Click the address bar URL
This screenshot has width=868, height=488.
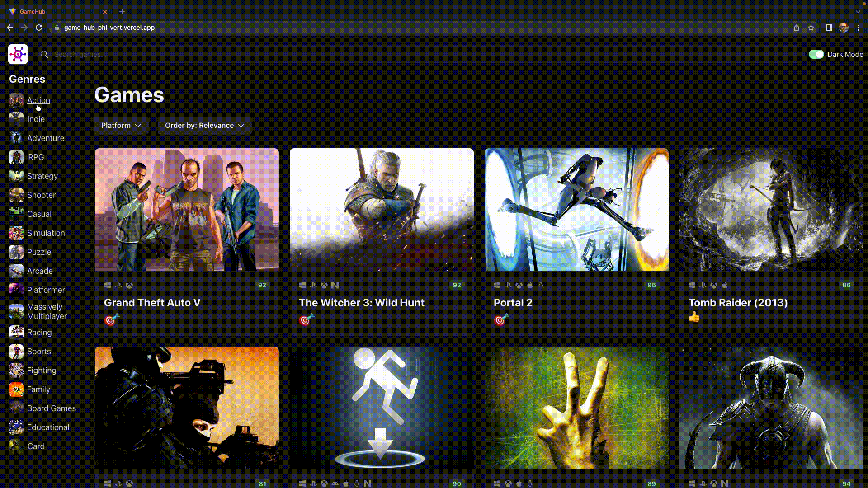tap(109, 28)
